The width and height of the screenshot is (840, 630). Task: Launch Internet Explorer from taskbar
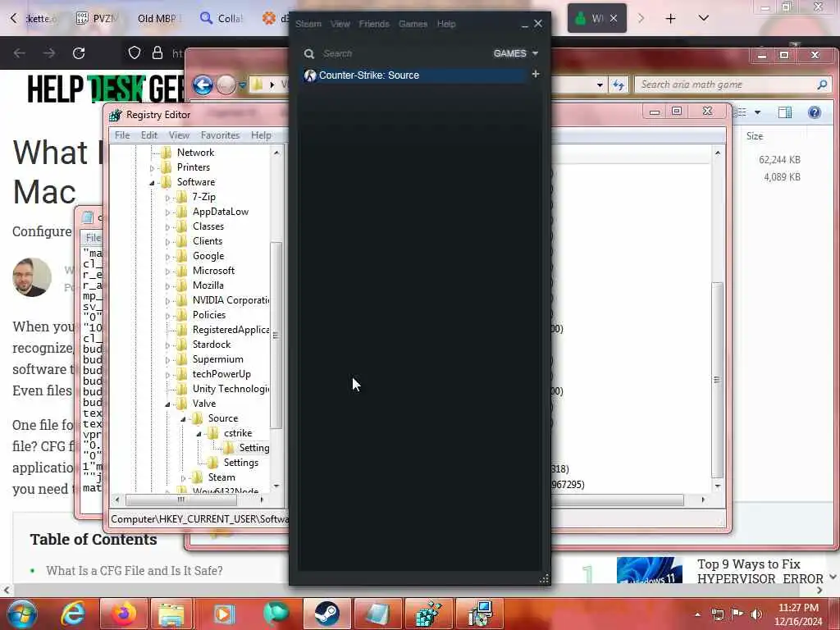point(73,614)
